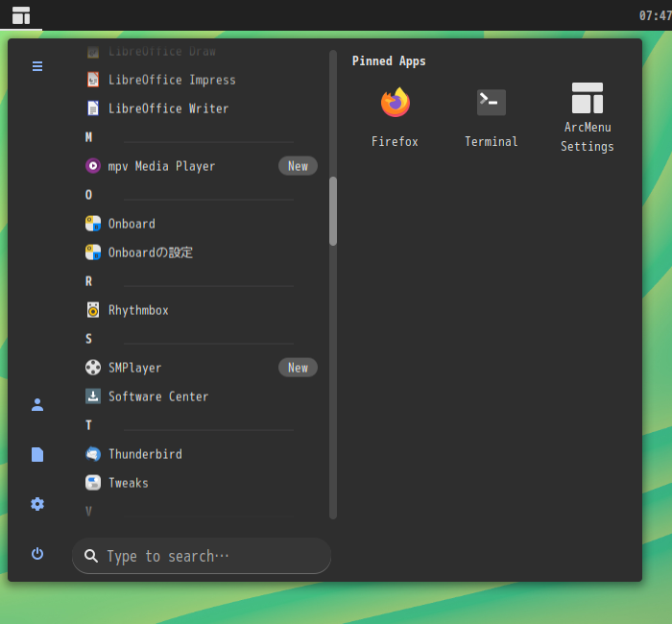The width and height of the screenshot is (672, 624).
Task: Open the Software Center download icon
Action: [x=93, y=396]
